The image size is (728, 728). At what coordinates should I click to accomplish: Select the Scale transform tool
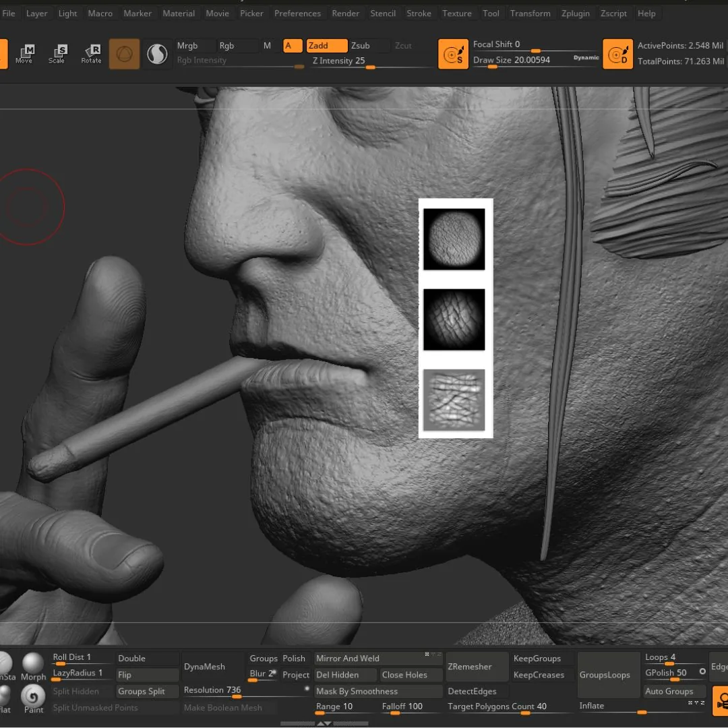tap(57, 54)
